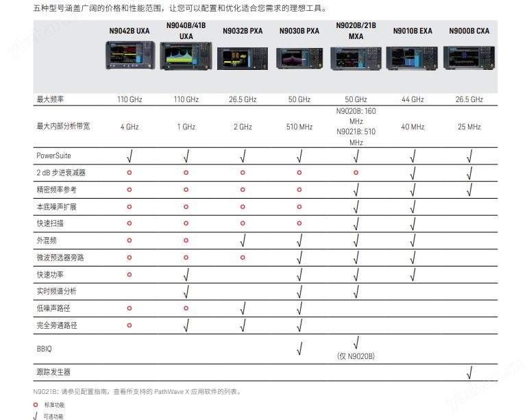The width and height of the screenshot is (531, 420).
Task: Click the N9030B PXA column header
Action: [x=299, y=31]
